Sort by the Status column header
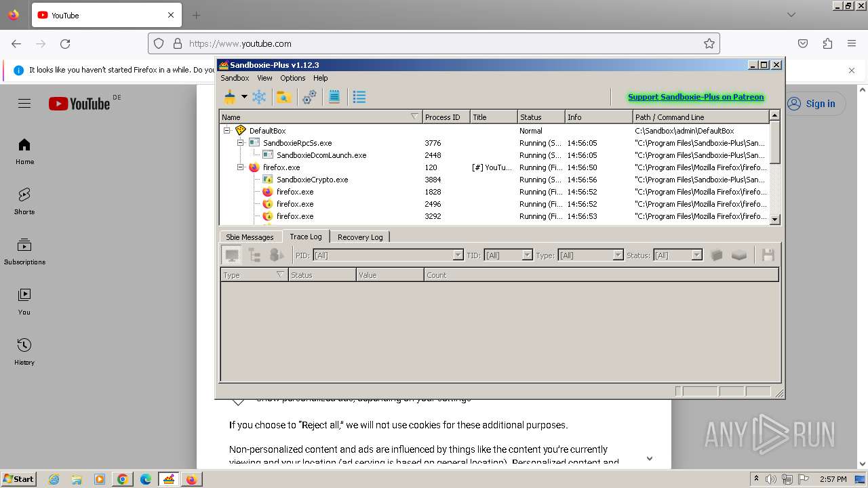Screen dimensions: 868x488 pyautogui.click(x=540, y=117)
